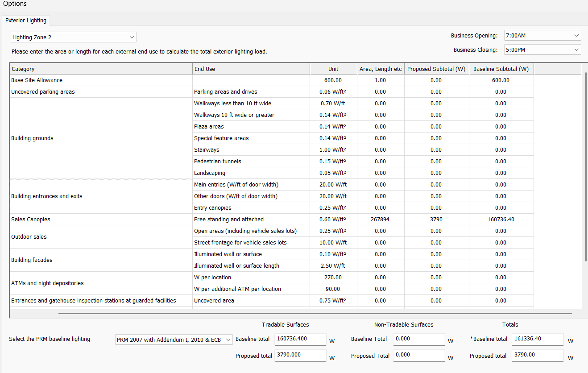
Task: Select the Stairways area length cell
Action: click(380, 150)
